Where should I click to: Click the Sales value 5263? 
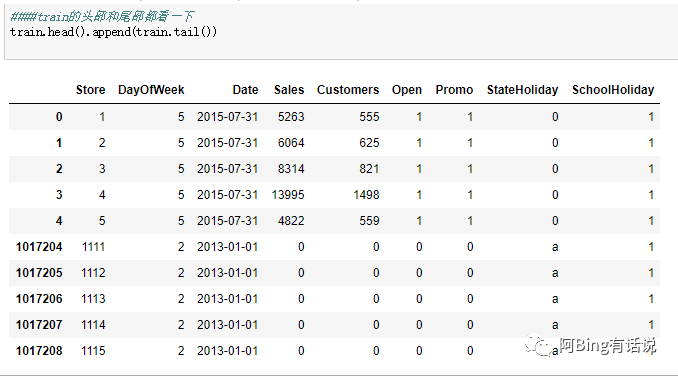291,117
